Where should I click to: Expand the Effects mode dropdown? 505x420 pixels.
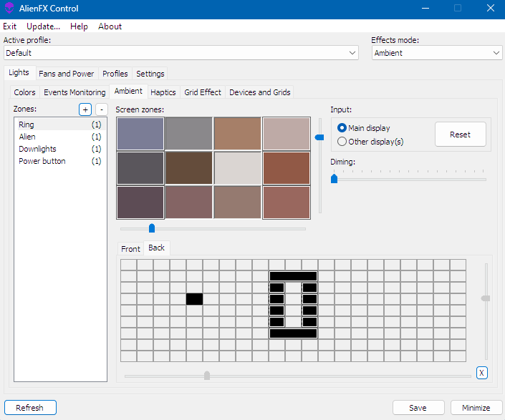(437, 53)
